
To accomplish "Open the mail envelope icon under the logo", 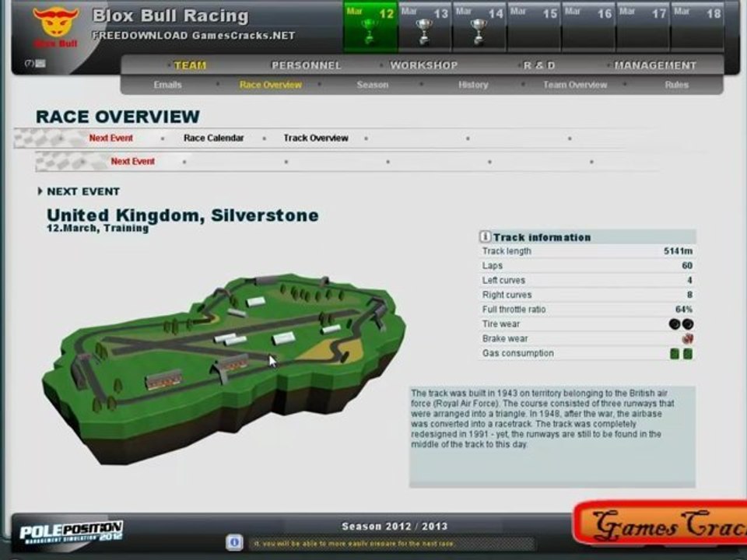I will [40, 63].
